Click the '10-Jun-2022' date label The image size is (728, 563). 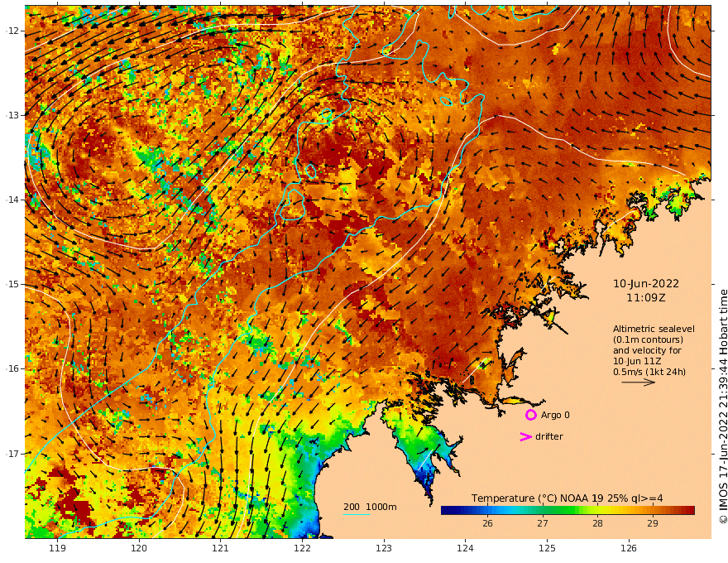[646, 284]
